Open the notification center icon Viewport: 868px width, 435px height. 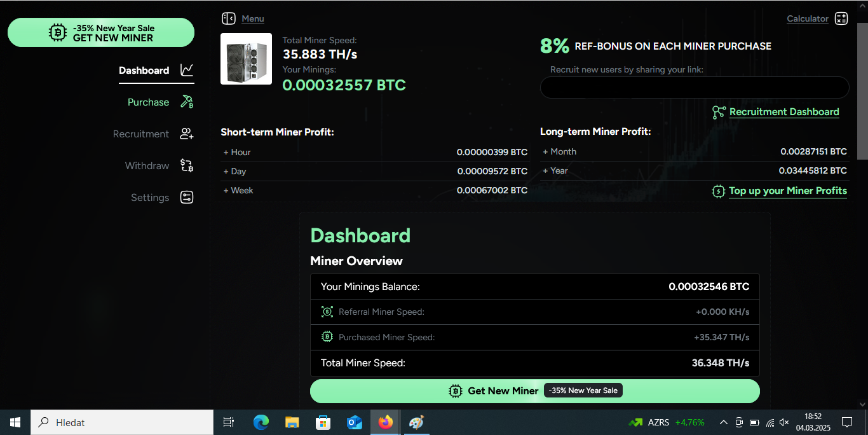tap(847, 422)
